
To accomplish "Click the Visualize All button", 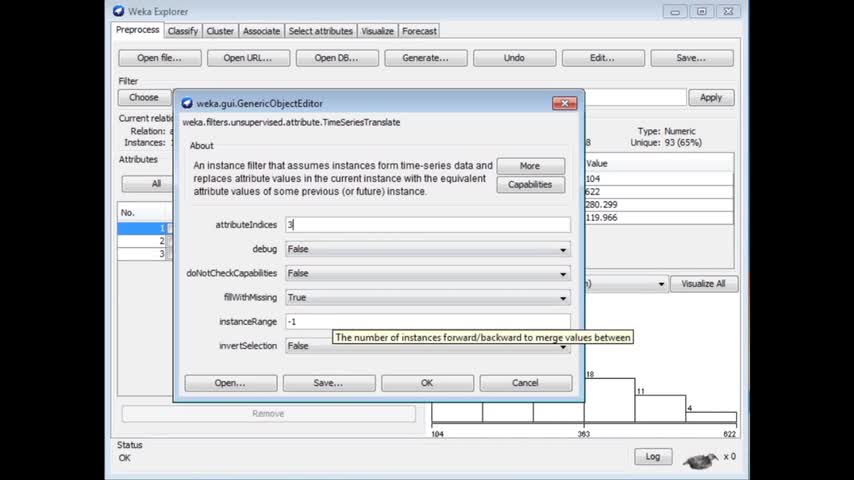I will (x=704, y=284).
